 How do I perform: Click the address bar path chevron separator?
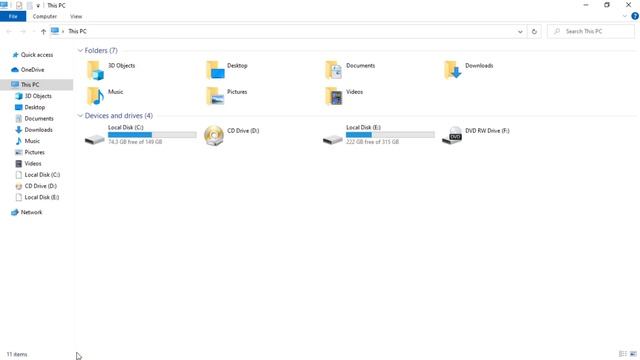click(x=63, y=31)
